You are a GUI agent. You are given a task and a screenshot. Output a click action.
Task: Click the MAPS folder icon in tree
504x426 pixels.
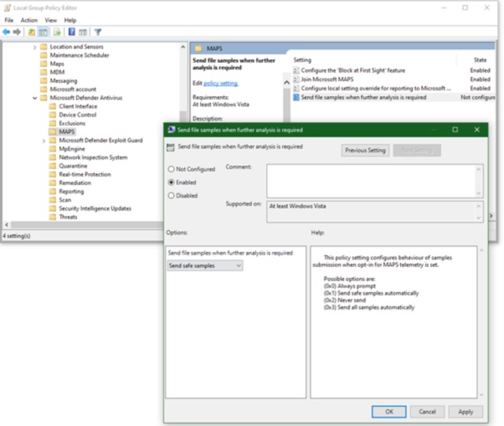(x=53, y=132)
